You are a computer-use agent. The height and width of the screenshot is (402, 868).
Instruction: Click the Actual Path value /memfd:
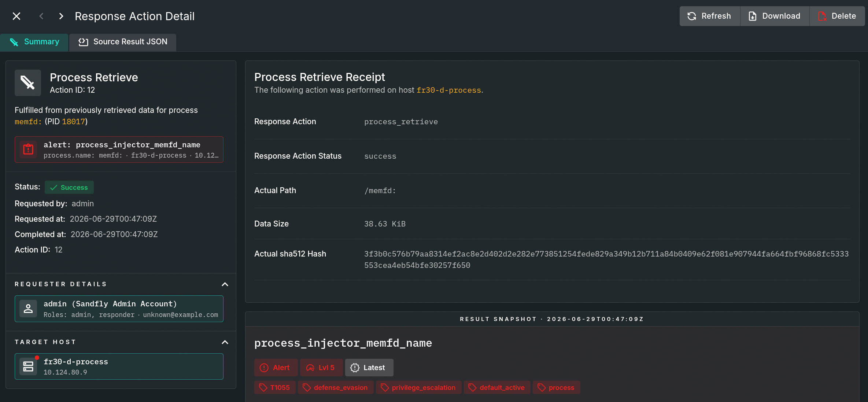click(x=380, y=191)
